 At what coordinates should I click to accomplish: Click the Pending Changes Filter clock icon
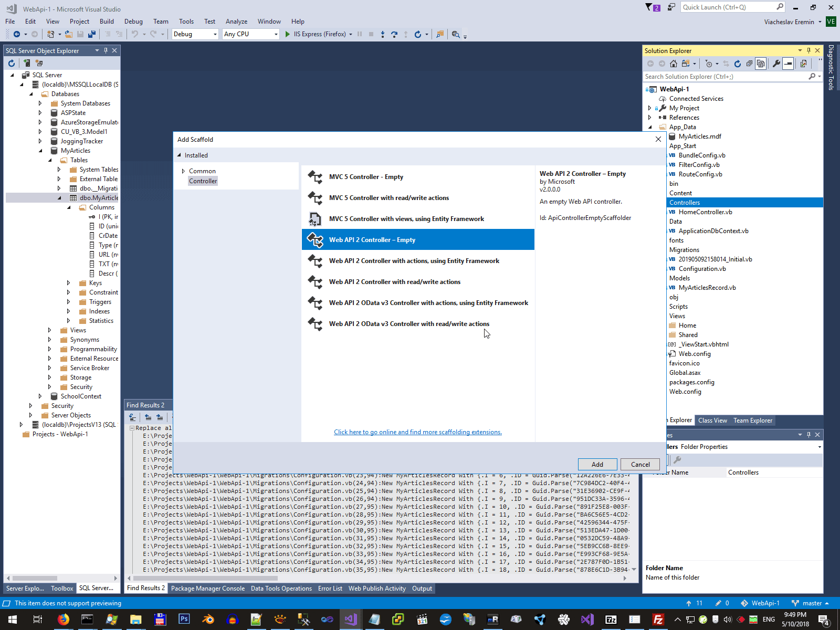709,64
